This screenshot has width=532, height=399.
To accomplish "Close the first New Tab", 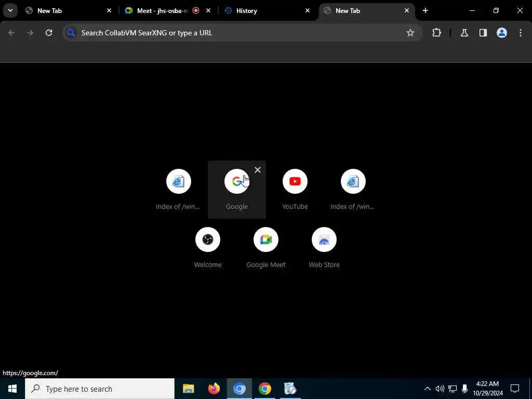I will click(109, 10).
